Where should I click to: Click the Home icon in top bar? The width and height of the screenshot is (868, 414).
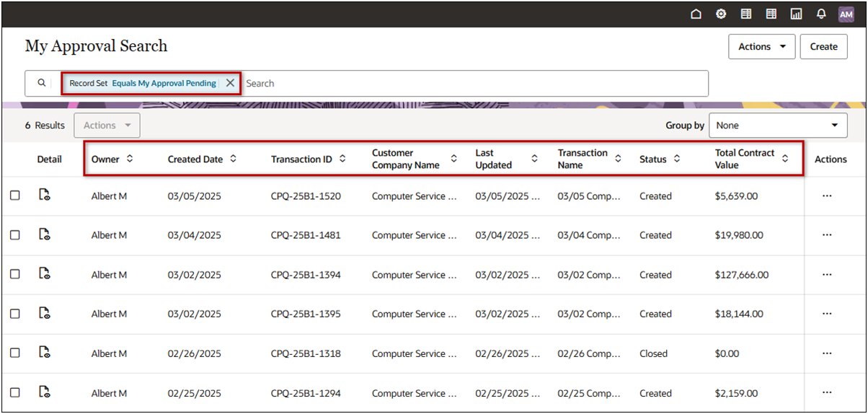pos(696,14)
